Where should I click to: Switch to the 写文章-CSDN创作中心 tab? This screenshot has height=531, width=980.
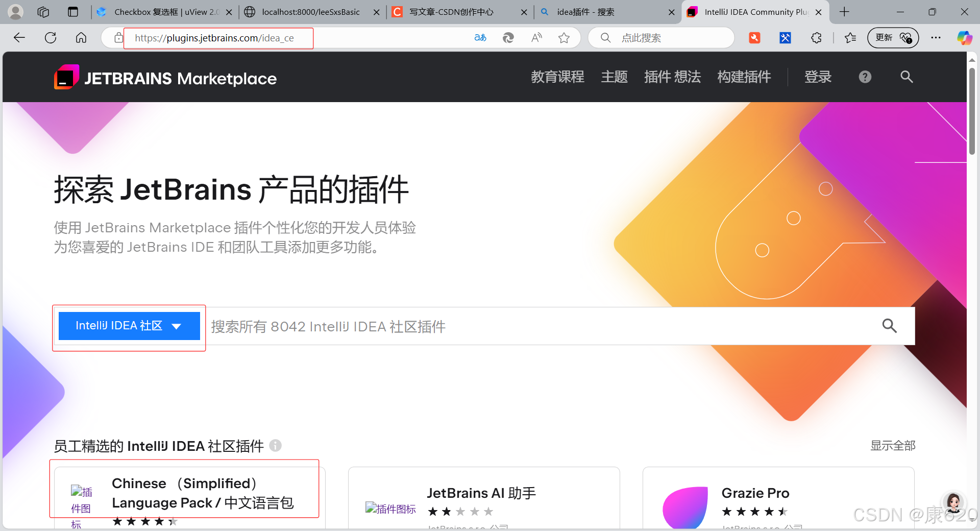pos(452,12)
